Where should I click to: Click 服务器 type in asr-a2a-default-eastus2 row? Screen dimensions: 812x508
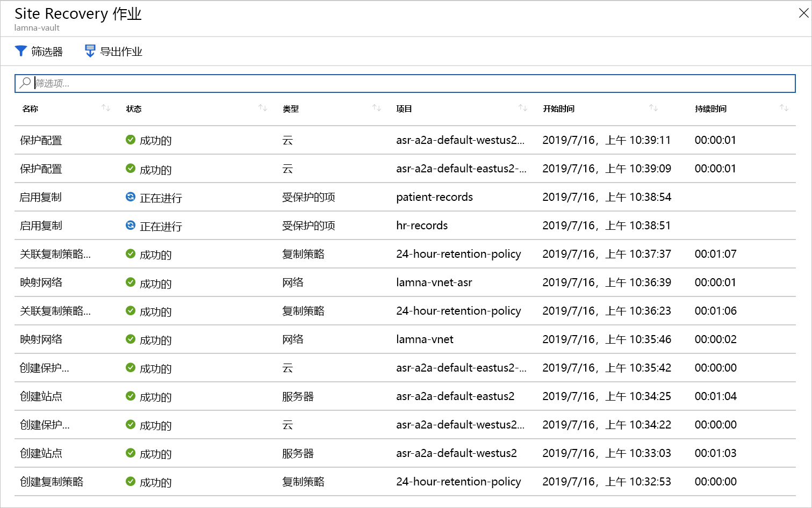[298, 396]
